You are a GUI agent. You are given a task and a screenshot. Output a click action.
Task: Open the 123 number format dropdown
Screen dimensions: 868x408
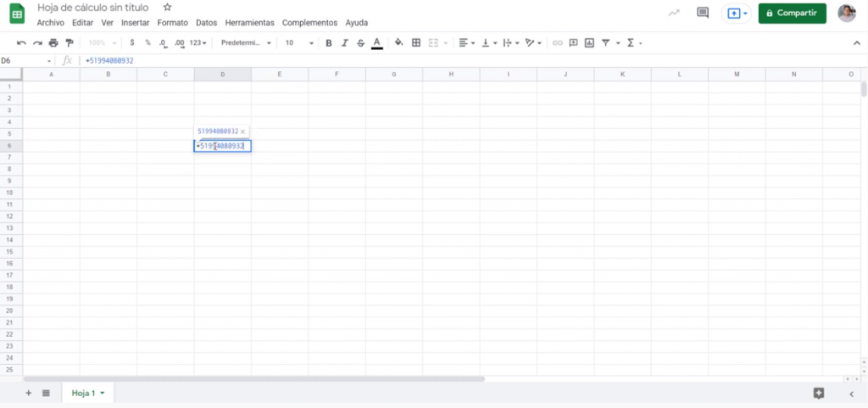tap(198, 42)
